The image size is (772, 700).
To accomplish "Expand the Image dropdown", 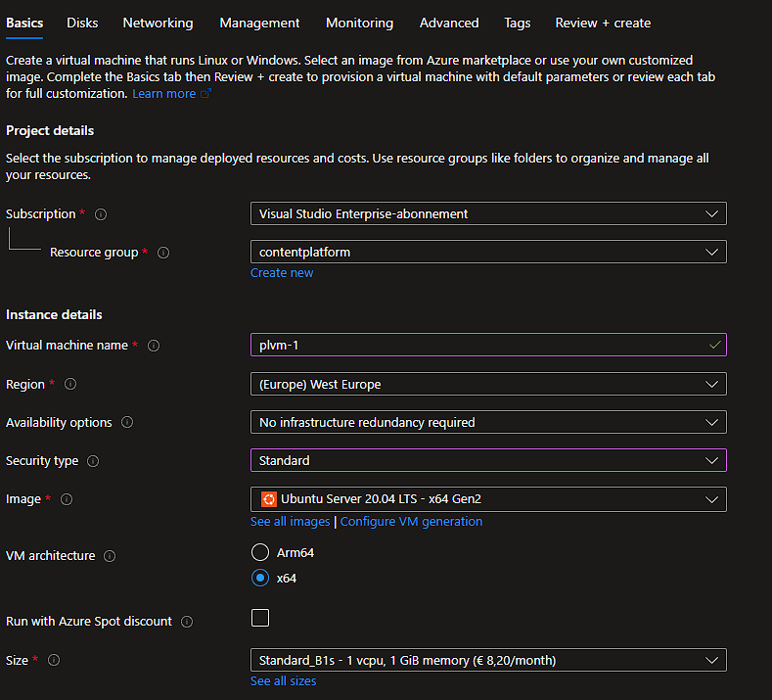I will [488, 499].
